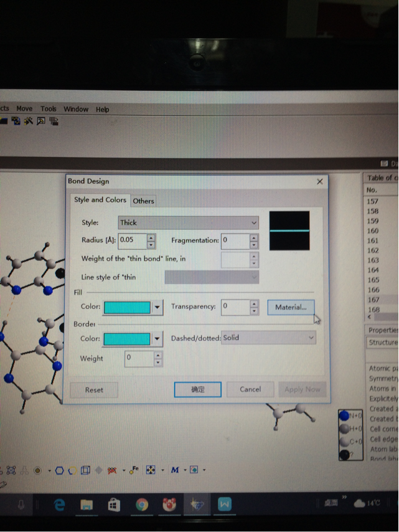This screenshot has height=532, width=399.
Task: Open the Fill color dropdown arrow
Action: point(157,307)
